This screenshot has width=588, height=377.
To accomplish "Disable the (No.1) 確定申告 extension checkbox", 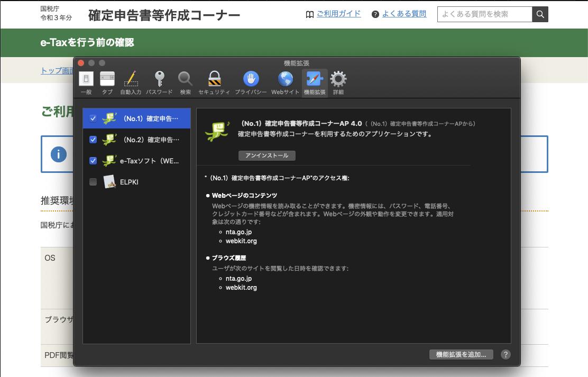I will click(93, 118).
